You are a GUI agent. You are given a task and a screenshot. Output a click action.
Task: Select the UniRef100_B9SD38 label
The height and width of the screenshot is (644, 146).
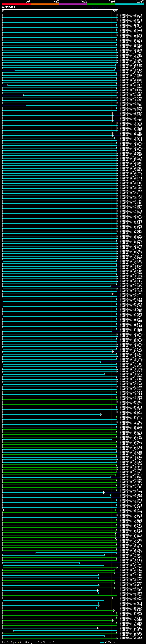point(131,37)
